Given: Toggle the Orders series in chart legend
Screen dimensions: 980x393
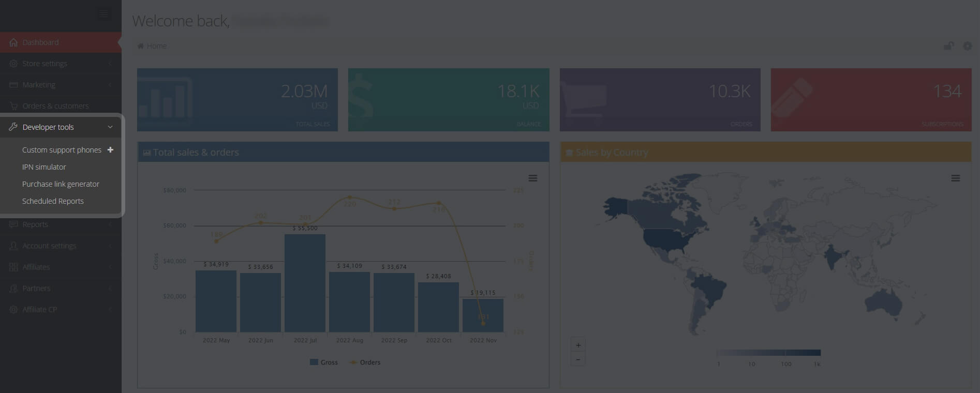Looking at the screenshot, I should 365,362.
